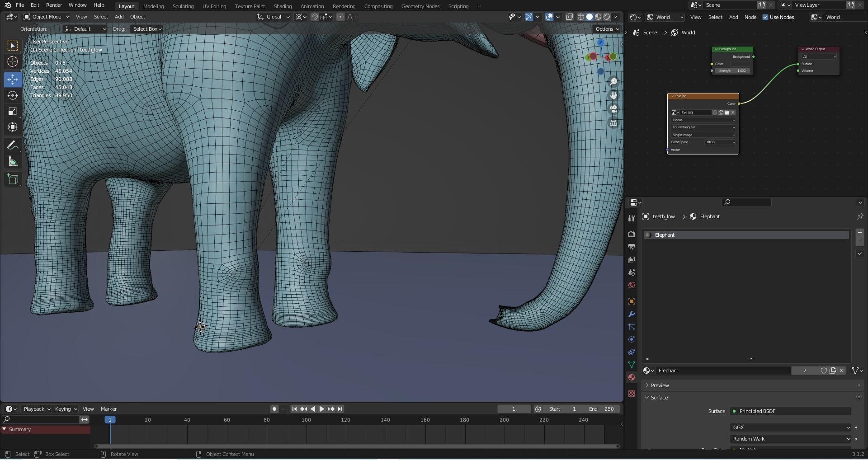Toggle viewport overlays display
Viewport: 868px width, 460px height.
pyautogui.click(x=549, y=17)
